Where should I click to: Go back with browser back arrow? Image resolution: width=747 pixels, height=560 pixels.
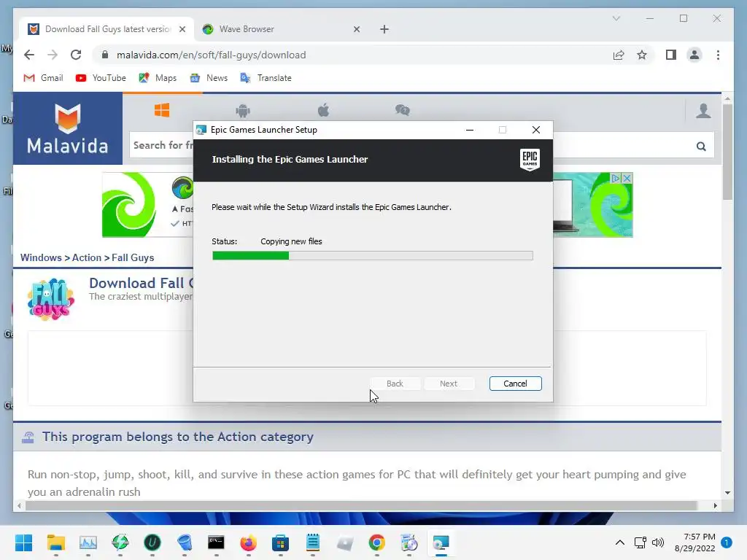pos(29,55)
